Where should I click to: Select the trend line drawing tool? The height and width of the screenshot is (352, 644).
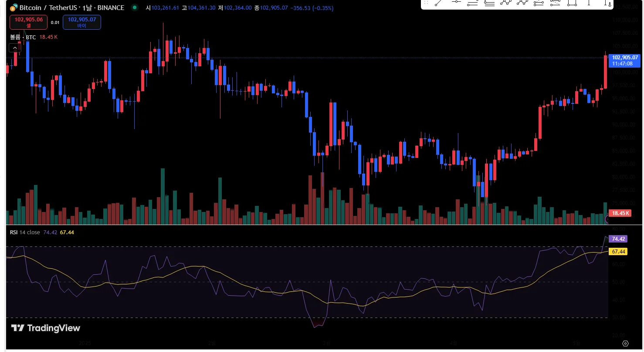(x=439, y=3)
